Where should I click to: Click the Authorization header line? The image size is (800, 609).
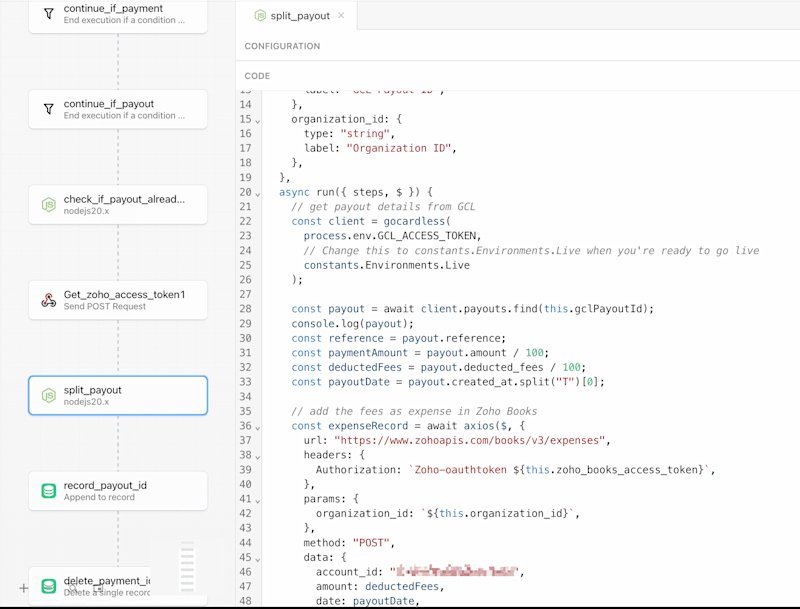click(x=515, y=470)
